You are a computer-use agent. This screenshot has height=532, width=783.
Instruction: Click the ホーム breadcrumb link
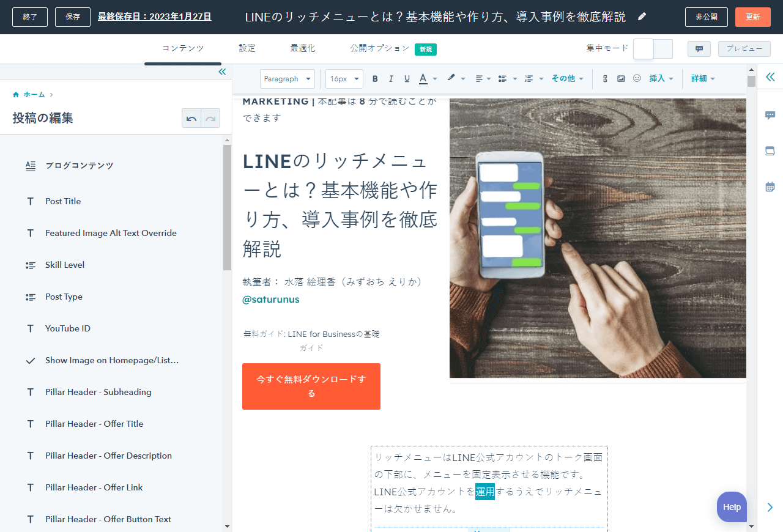pyautogui.click(x=34, y=95)
